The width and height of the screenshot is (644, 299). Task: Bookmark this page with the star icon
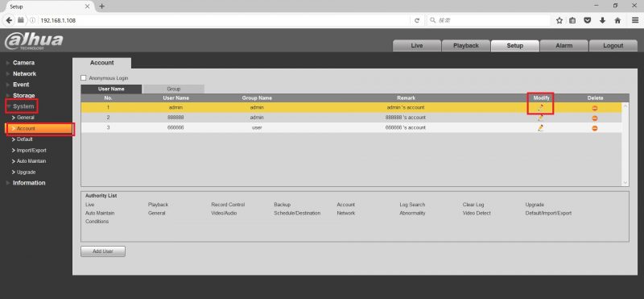tap(559, 20)
